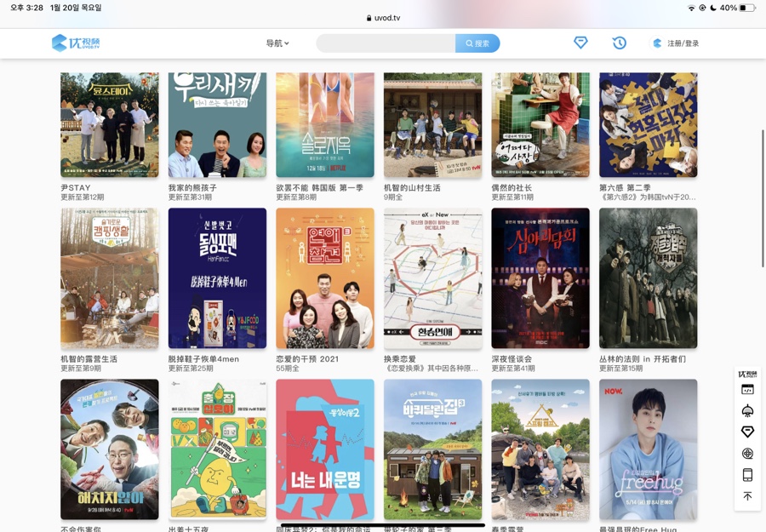The width and height of the screenshot is (766, 532).
Task: Click the text 更新至第31期
Action: pos(190,197)
